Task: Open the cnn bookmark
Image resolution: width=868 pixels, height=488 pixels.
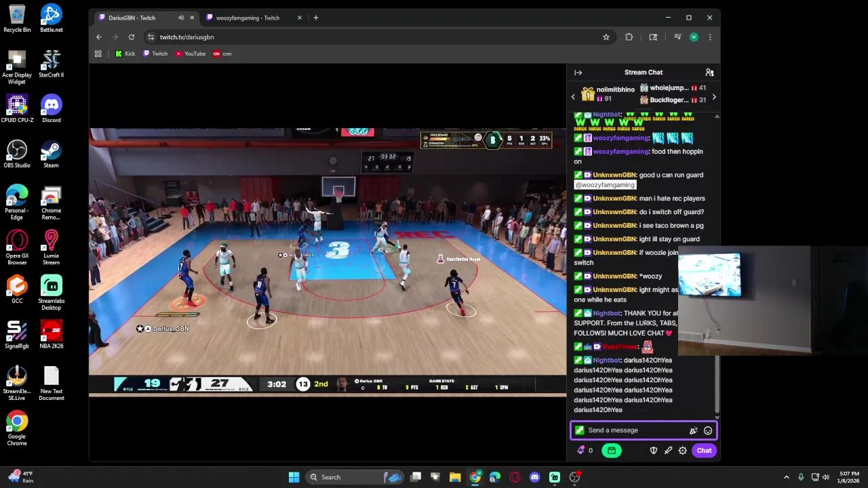Action: pos(222,54)
